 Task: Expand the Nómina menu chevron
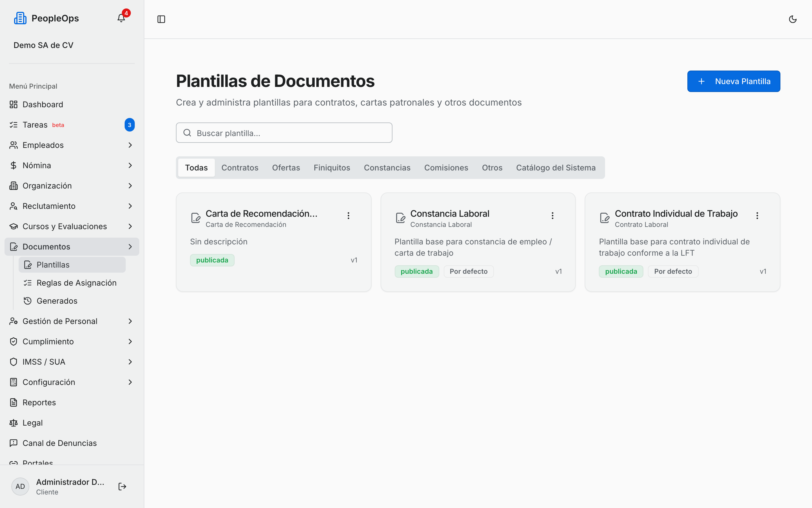pos(130,165)
